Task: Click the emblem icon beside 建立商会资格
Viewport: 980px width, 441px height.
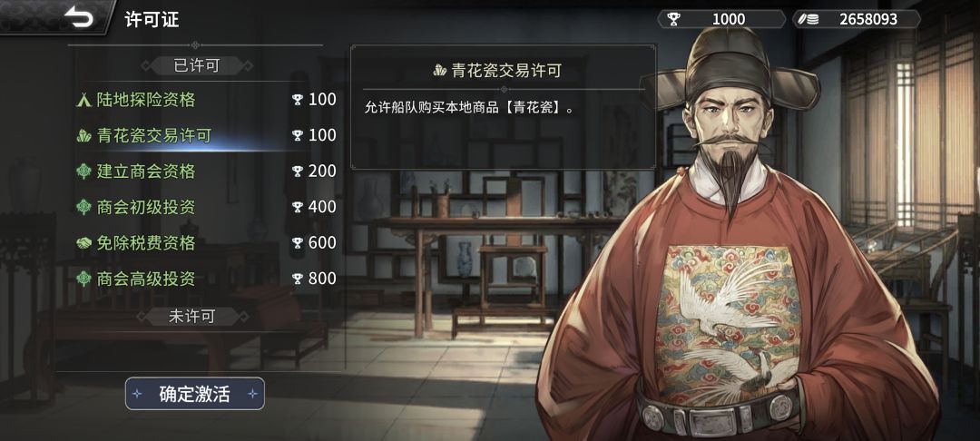Action: (83, 171)
